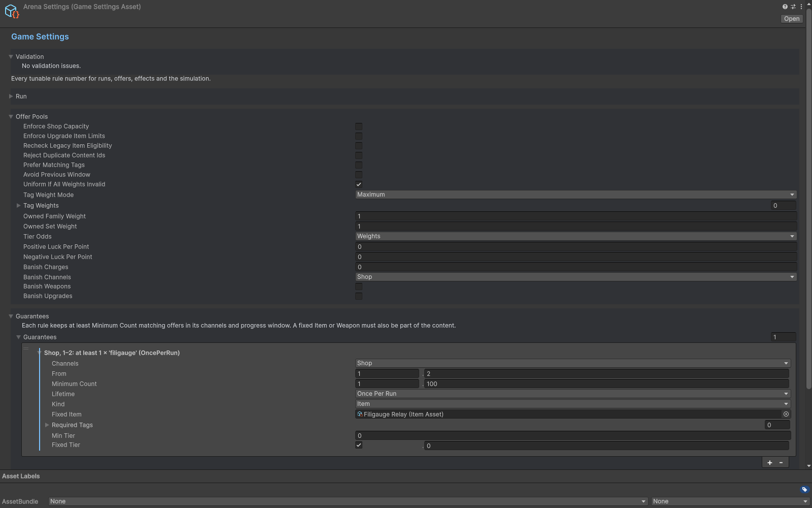Toggle Enforce Upgrade Item Limits
Screen dimensions: 812x508
359,136
